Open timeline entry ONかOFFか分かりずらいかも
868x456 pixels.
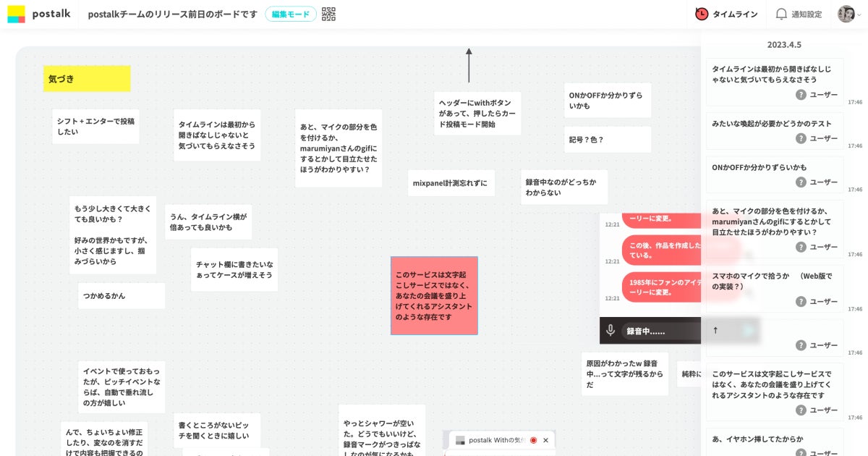click(x=775, y=174)
